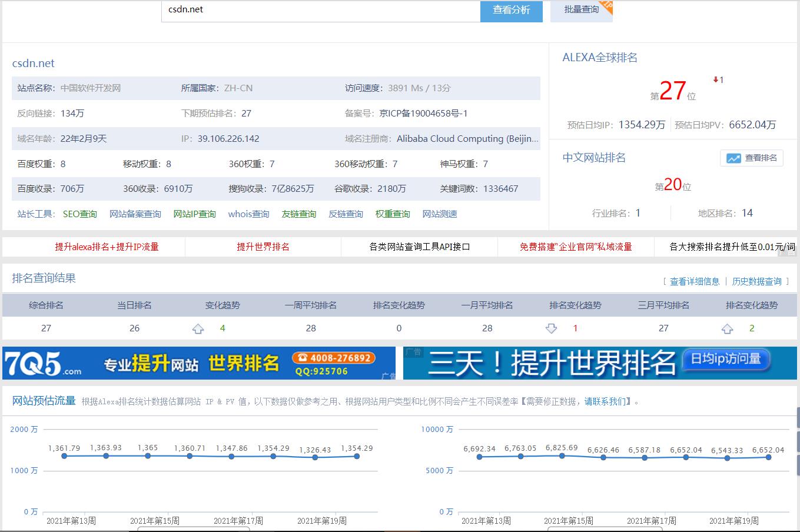
Task: Click the 京ICP备19004658号-1 record number
Action: pos(424,114)
